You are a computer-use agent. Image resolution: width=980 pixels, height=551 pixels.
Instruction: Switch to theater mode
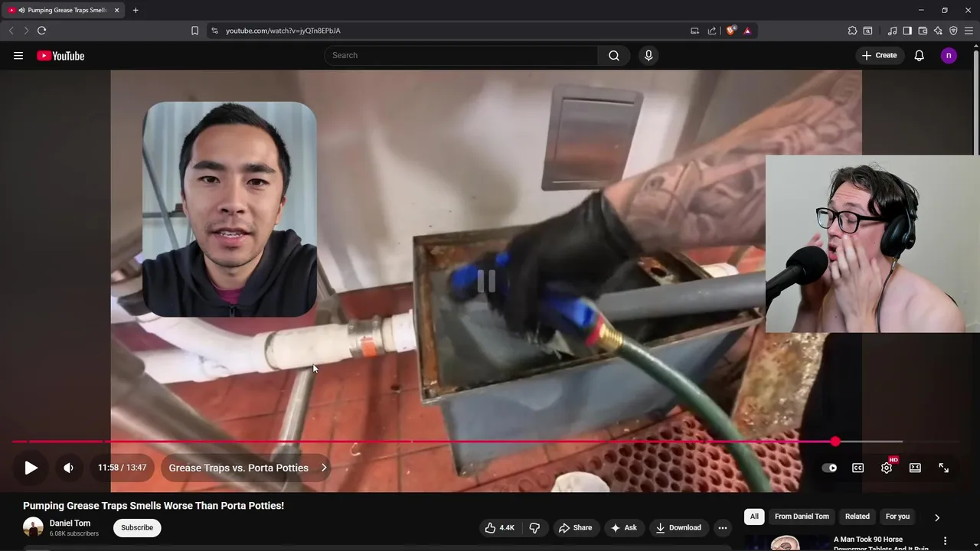(915, 468)
